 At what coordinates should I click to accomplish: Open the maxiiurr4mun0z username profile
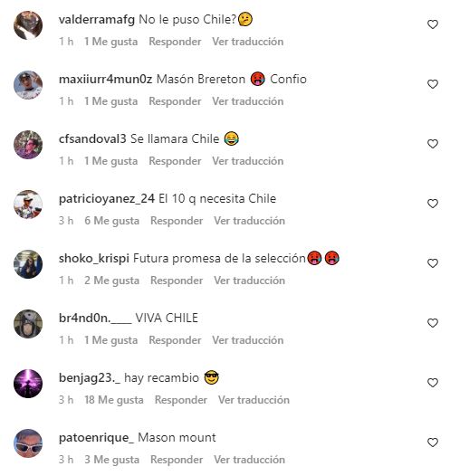coord(105,80)
